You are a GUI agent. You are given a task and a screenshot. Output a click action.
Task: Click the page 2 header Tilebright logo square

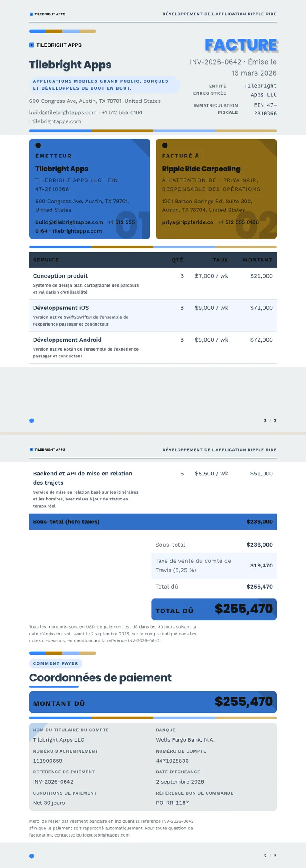coord(31,449)
